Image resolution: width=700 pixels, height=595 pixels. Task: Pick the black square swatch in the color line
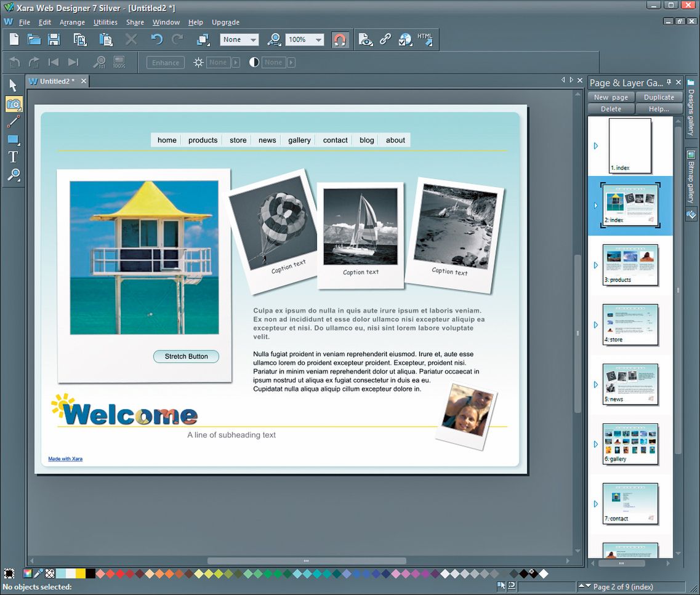91,573
